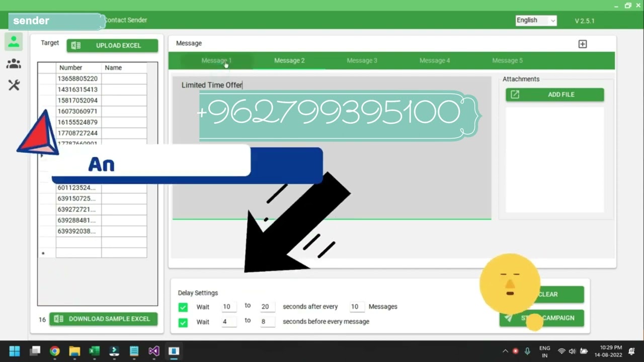Click the new-row asterisk marker
644x362 pixels.
pyautogui.click(x=43, y=253)
